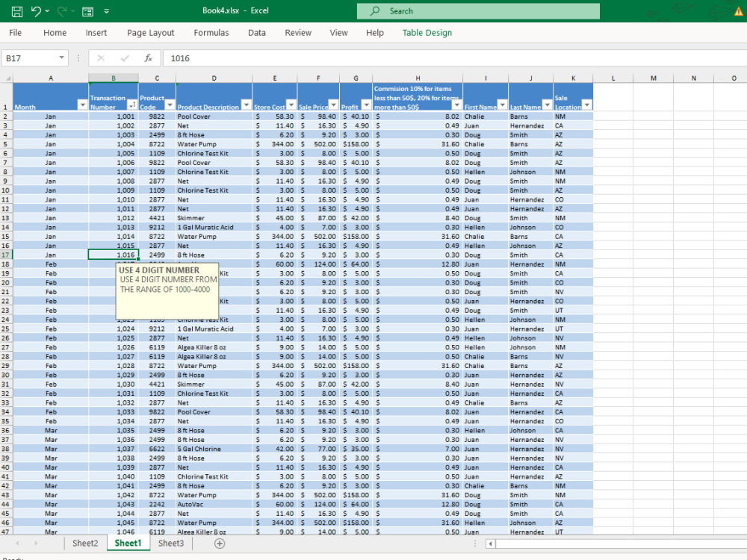The width and height of the screenshot is (747, 560).
Task: Click transaction number 1,012 cell
Action: click(114, 218)
